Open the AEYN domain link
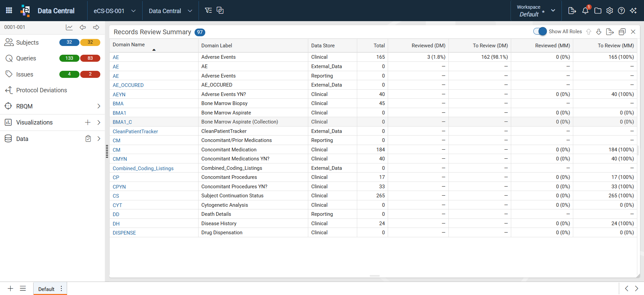 click(x=119, y=95)
